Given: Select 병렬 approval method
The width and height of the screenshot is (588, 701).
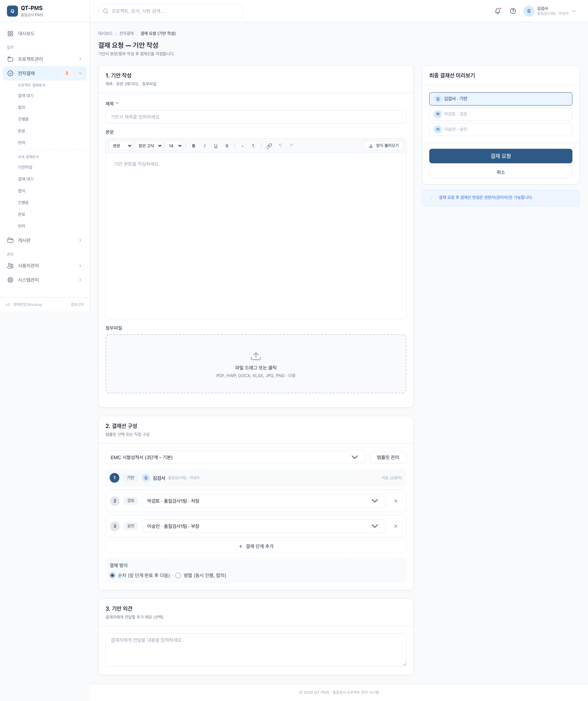Looking at the screenshot, I should [178, 575].
